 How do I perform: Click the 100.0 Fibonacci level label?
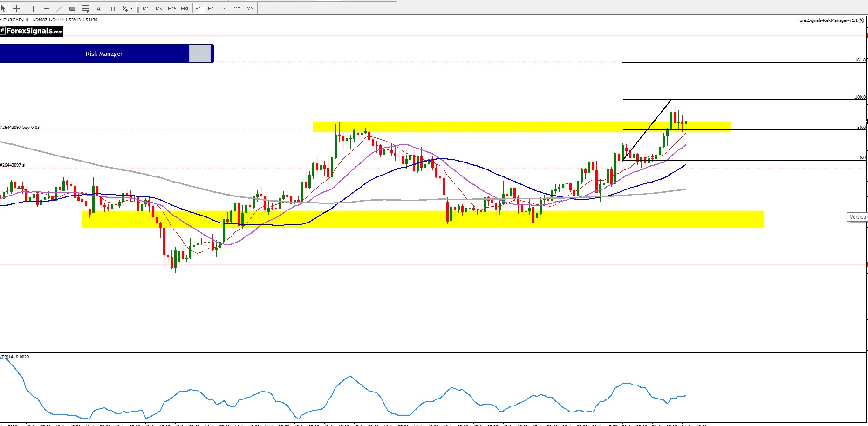coord(860,97)
